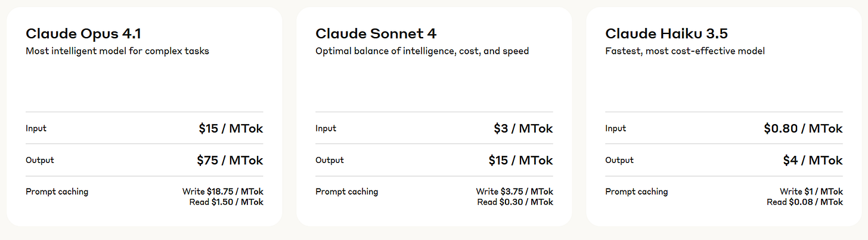The width and height of the screenshot is (868, 240).
Task: Click the Sonnet 'Optimal balance' description text
Action: pos(422,51)
